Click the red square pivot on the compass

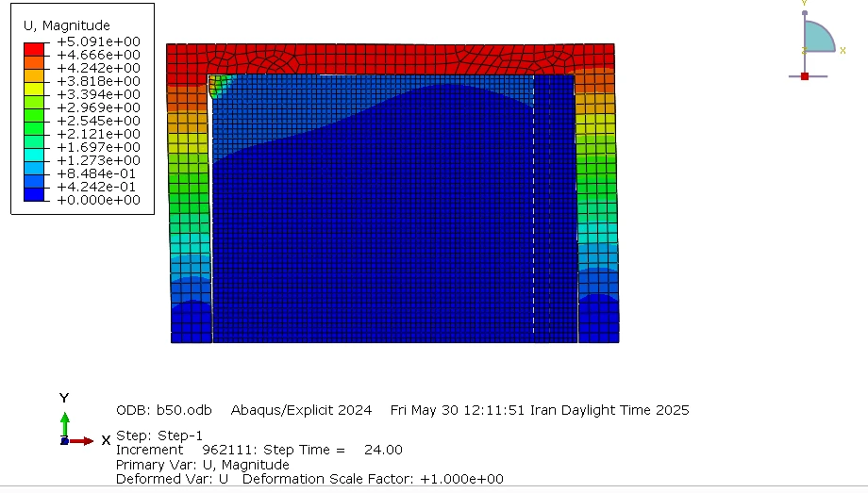[804, 76]
